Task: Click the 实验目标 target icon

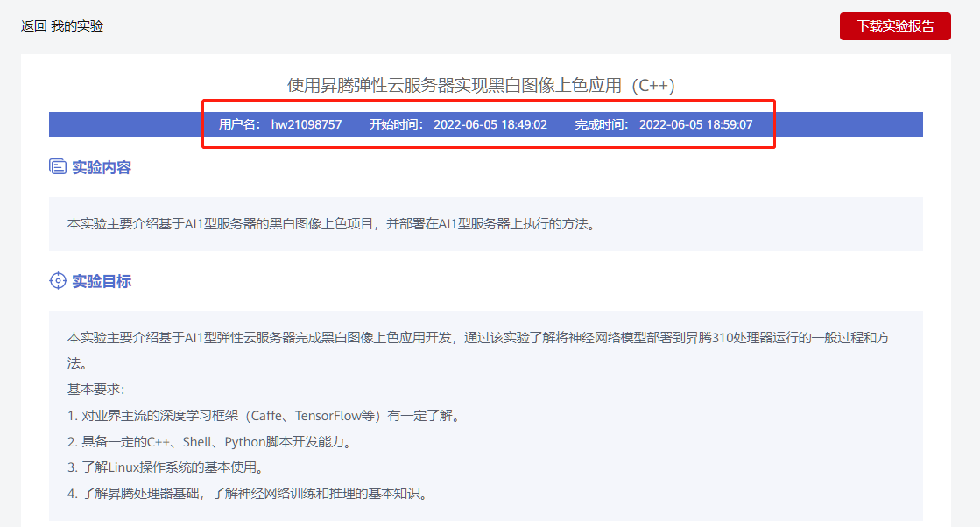Action: coord(58,281)
